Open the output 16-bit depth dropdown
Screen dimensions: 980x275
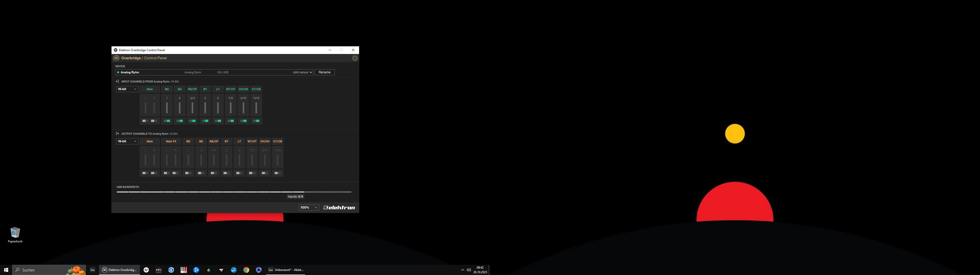(x=127, y=141)
